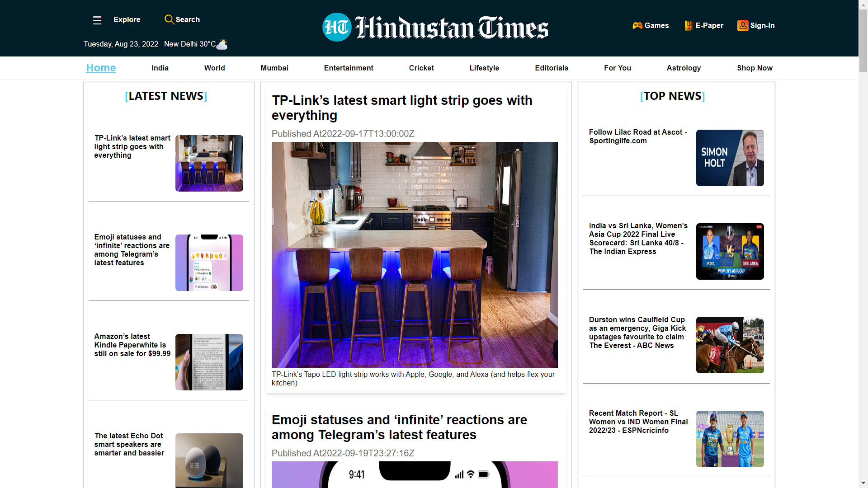Click the Search magnifier icon
Screen dimensions: 868x488
[x=169, y=19]
